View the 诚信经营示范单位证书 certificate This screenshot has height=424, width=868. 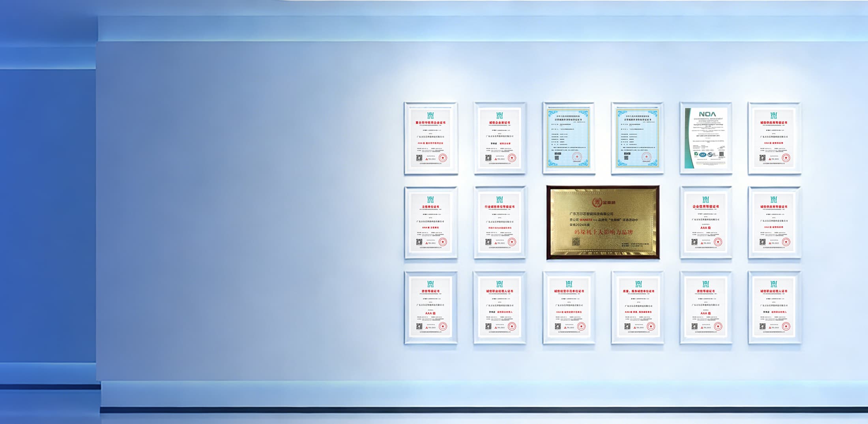tap(569, 307)
